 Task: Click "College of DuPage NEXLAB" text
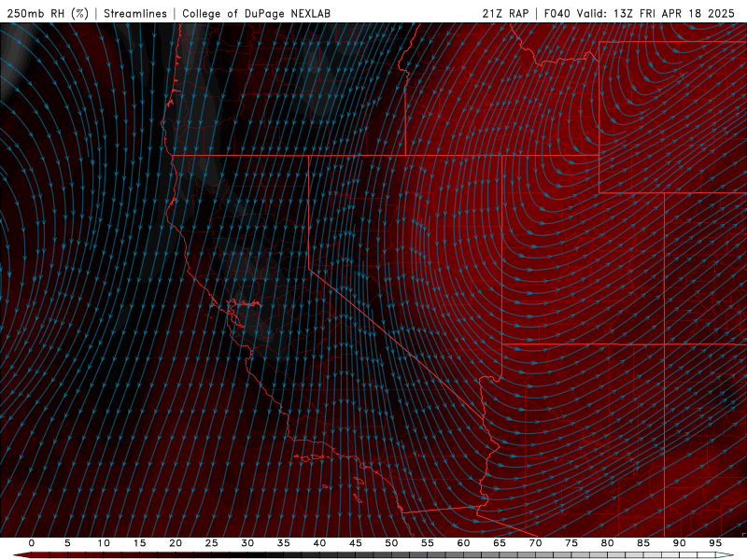pos(256,13)
